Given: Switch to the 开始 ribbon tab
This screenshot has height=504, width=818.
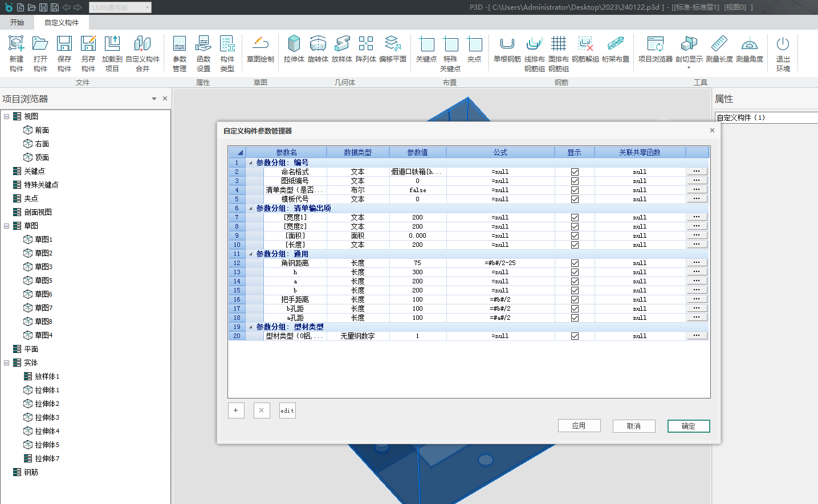Looking at the screenshot, I should click(x=17, y=23).
